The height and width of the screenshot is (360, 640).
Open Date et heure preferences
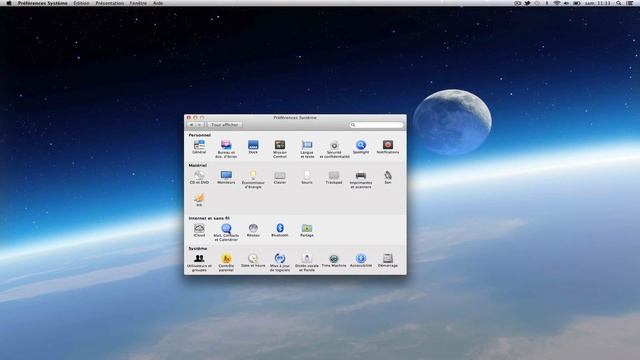pos(253,260)
